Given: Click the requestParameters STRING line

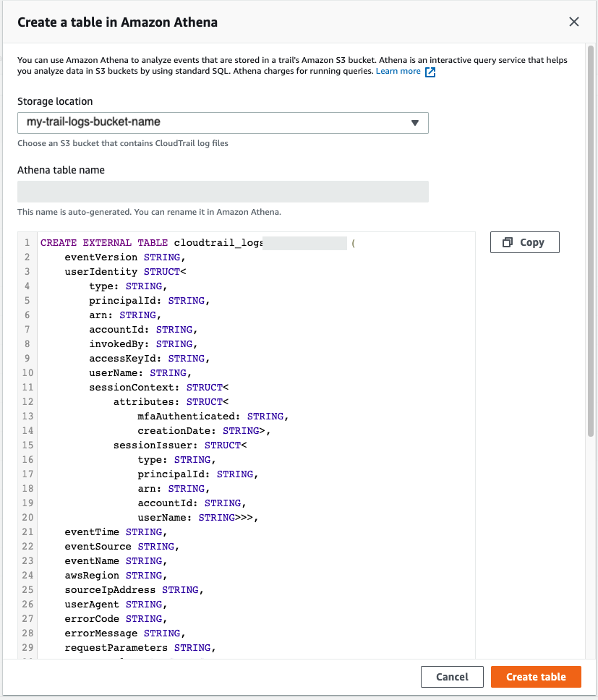Looking at the screenshot, I should (x=140, y=648).
